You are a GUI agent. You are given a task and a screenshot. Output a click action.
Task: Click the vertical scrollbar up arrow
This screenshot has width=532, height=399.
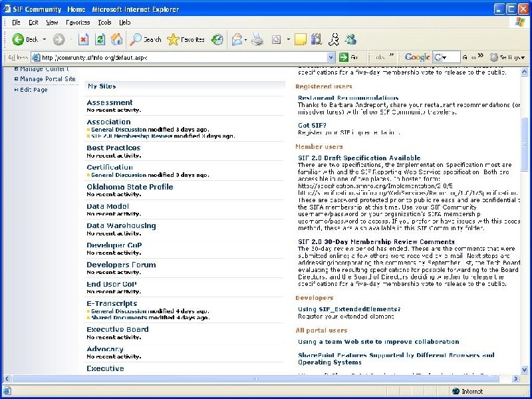tap(524, 72)
